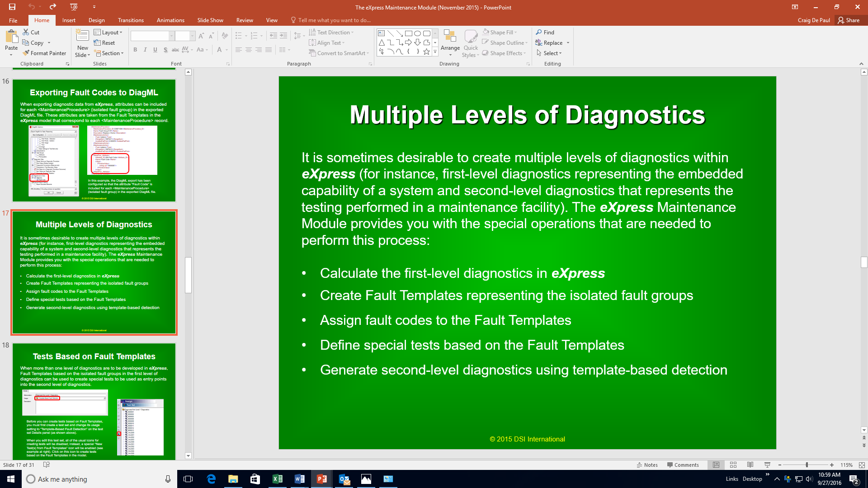Click zoom out minus button

pyautogui.click(x=780, y=465)
